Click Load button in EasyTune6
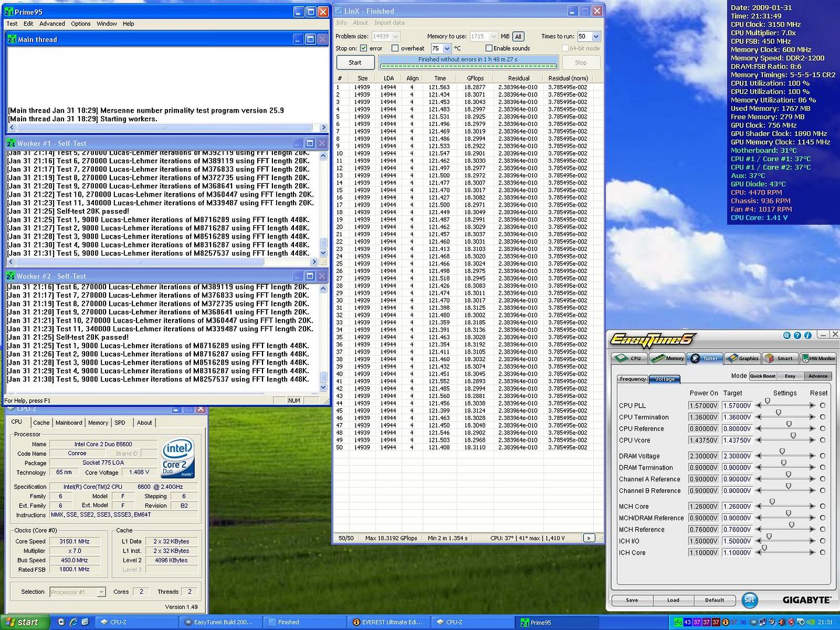This screenshot has width=840, height=630. pos(673,600)
